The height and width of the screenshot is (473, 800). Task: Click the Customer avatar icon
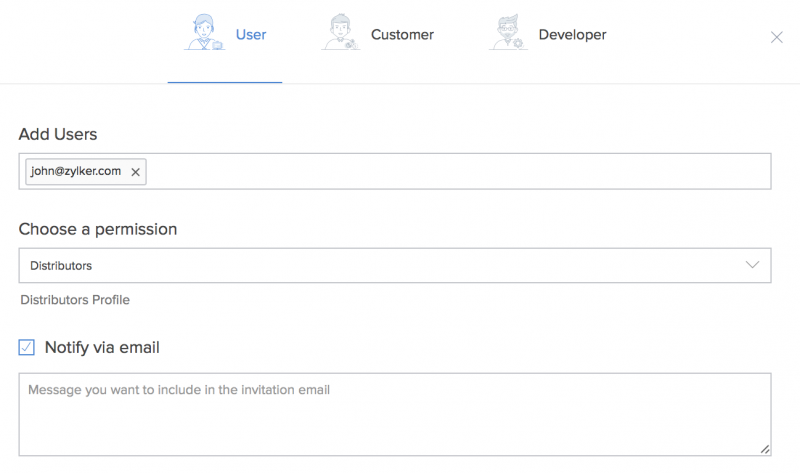(340, 33)
